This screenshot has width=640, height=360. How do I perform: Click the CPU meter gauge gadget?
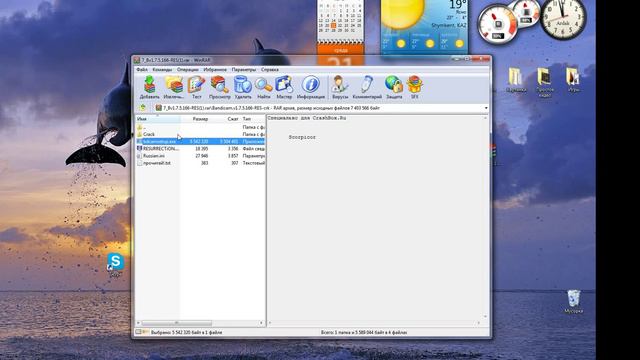click(x=498, y=24)
